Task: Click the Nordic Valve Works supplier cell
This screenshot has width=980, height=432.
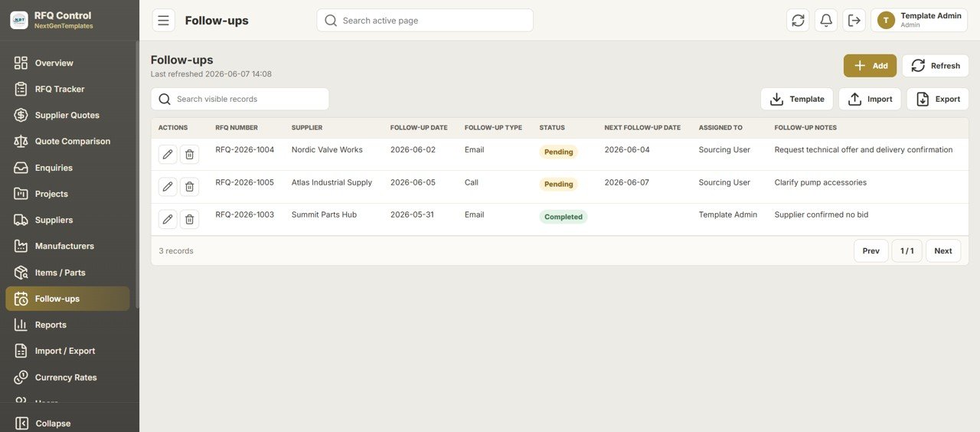Action: click(x=327, y=150)
